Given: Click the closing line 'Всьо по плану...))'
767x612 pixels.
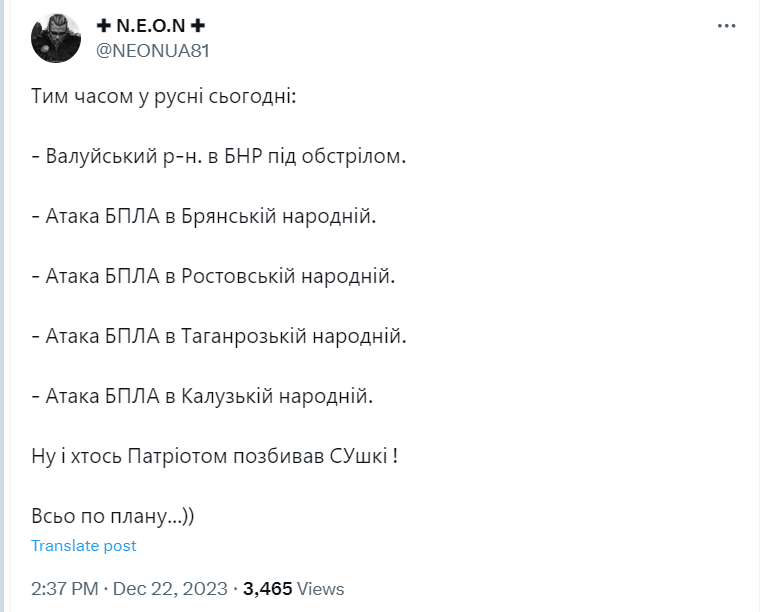Looking at the screenshot, I should [113, 516].
